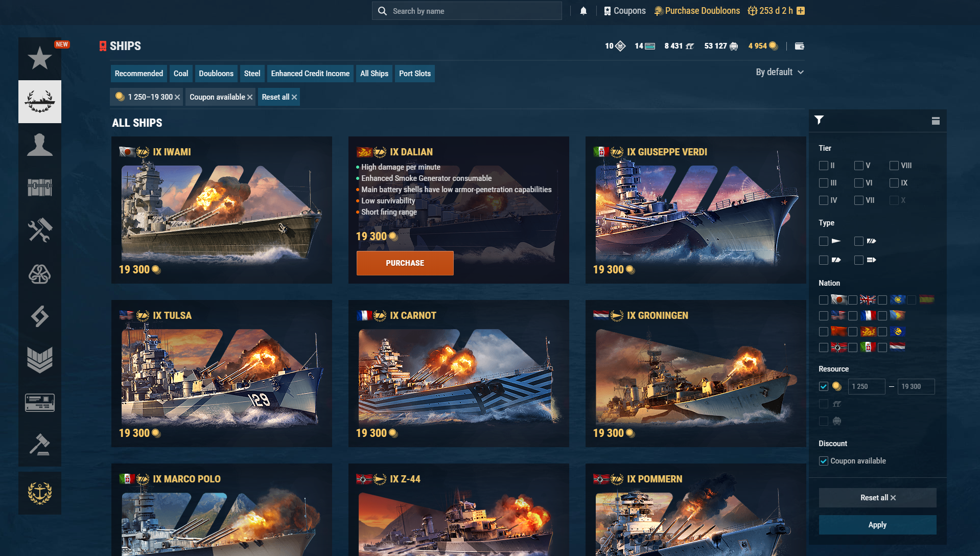Enable the Tier IX checkbox

894,183
